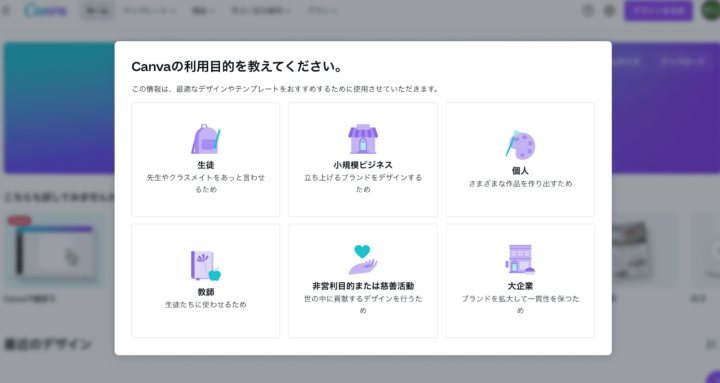Click description ブランドを拡大して一貫性を保つため
The width and height of the screenshot is (720, 383).
[x=520, y=304]
